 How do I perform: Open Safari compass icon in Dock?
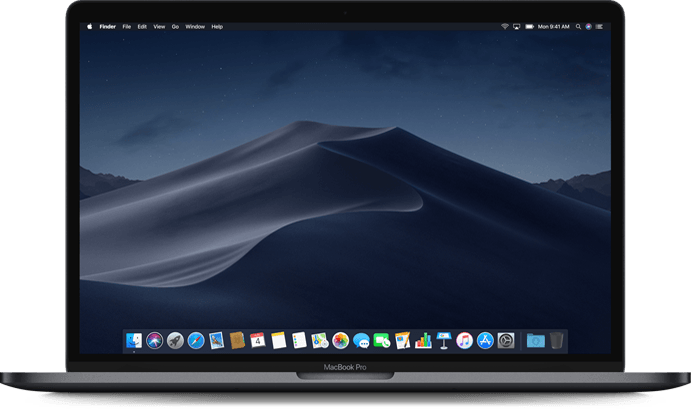coord(196,341)
